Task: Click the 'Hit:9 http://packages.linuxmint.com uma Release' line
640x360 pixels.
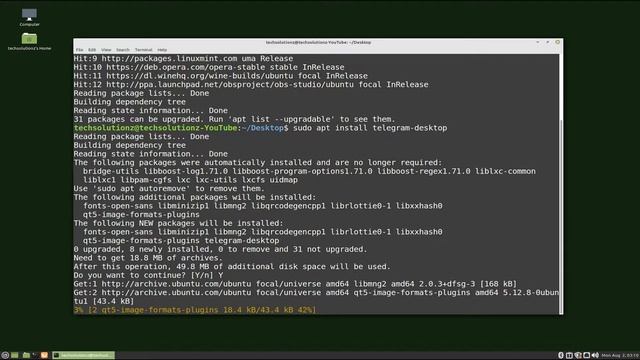Action: 183,59
